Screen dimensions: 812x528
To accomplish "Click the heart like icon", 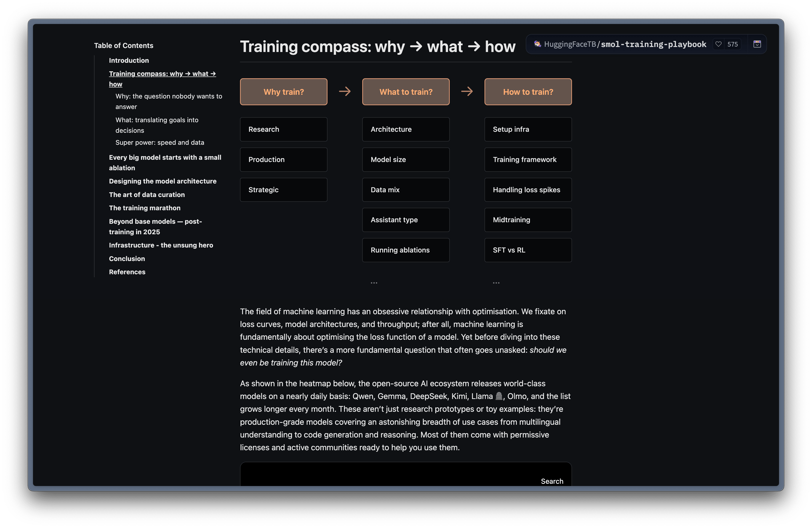I will tap(718, 44).
